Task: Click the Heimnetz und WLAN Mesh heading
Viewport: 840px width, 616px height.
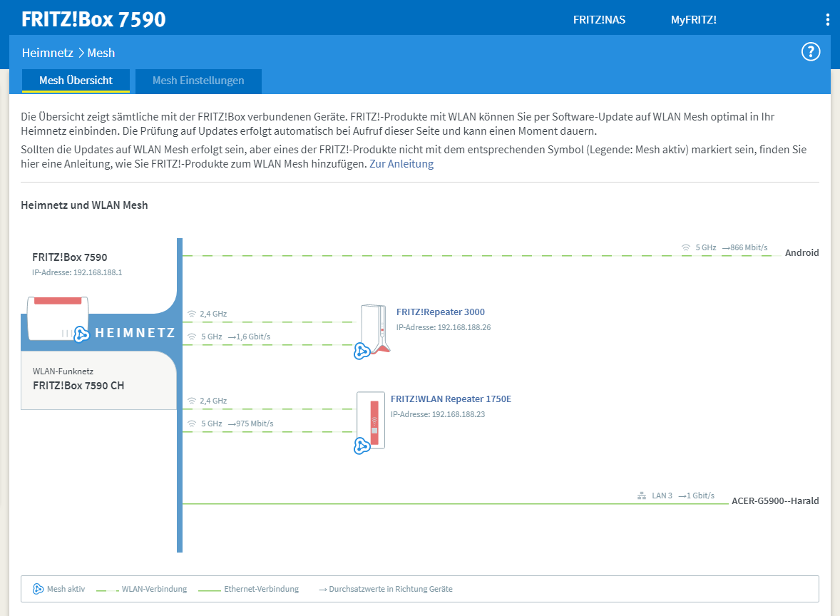Action: coord(84,205)
